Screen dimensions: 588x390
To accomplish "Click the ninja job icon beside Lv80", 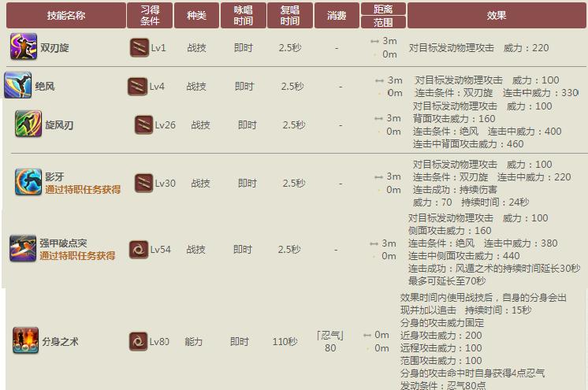I will pyautogui.click(x=139, y=341).
